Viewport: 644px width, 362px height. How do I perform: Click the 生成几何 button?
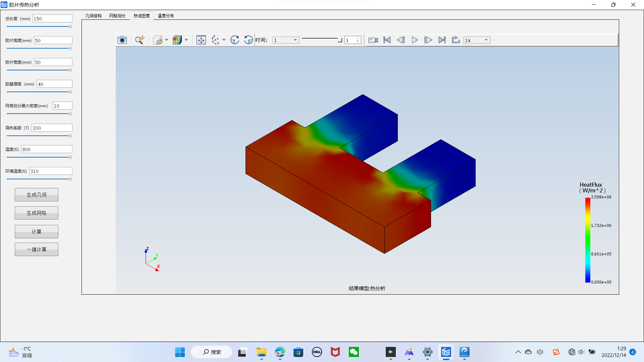tap(37, 195)
